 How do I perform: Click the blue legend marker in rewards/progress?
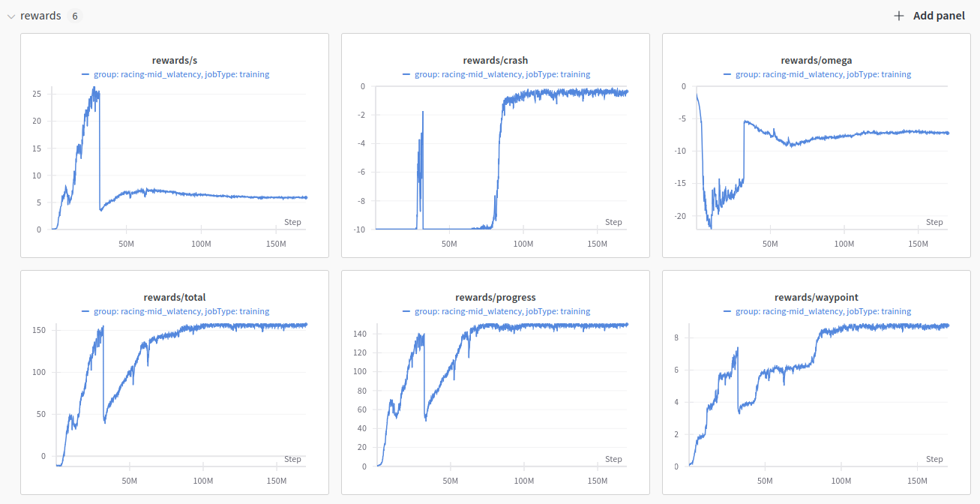(405, 311)
